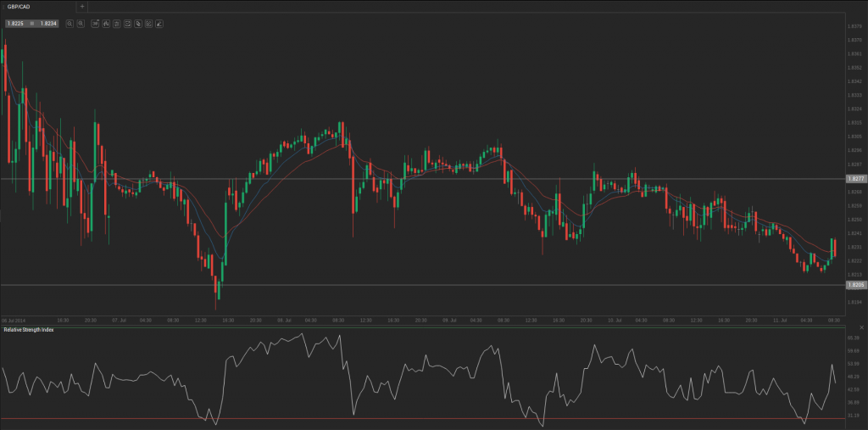Click the 08 Jul date on time axis
Viewport: 868px width, 430px height.
pos(283,320)
